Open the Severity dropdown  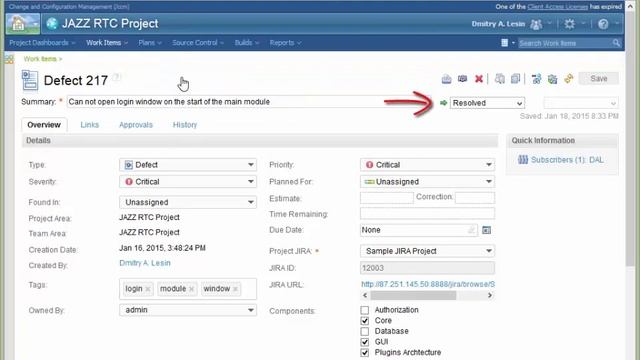coord(188,182)
